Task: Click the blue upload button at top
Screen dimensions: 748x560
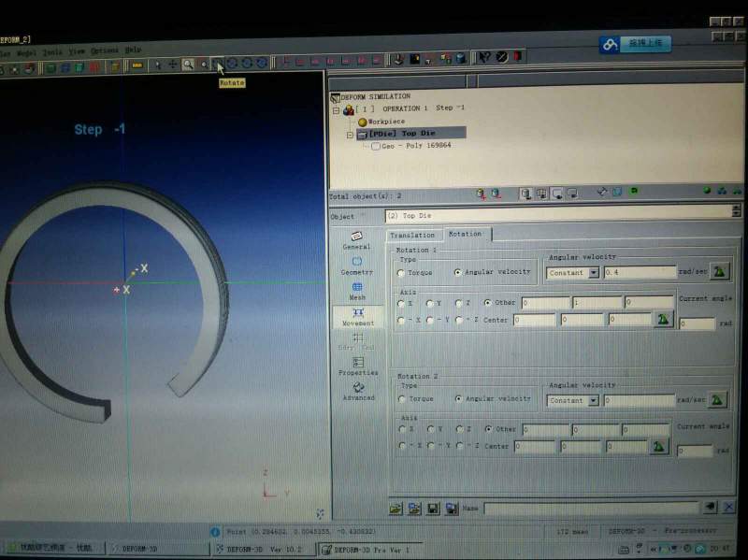Action: (636, 44)
